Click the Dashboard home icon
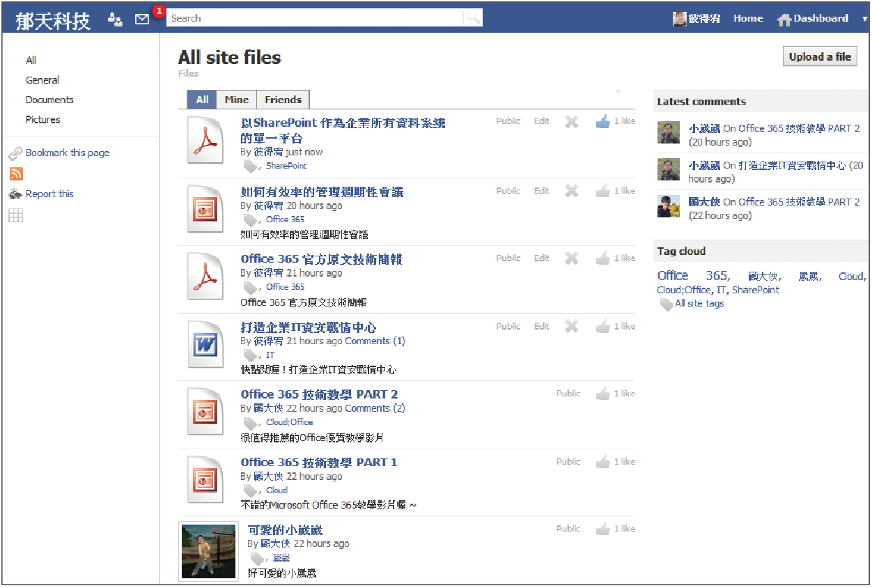The width and height of the screenshot is (872, 588). point(784,20)
